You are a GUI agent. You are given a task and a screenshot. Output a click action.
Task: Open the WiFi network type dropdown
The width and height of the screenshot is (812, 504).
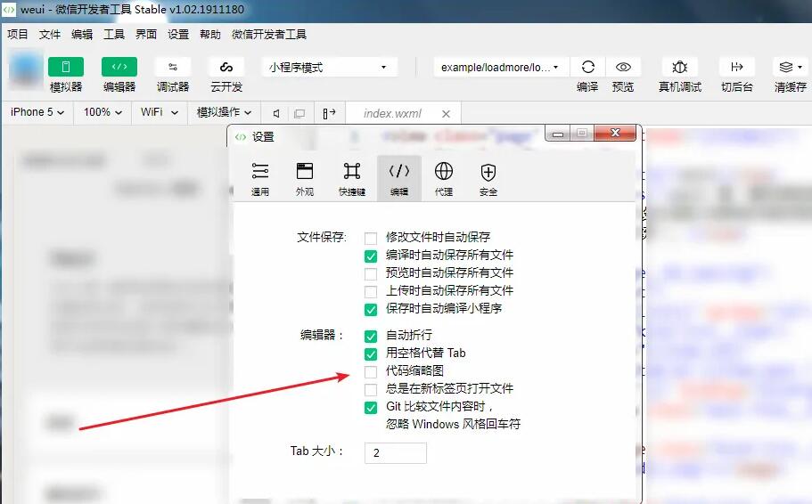[x=160, y=112]
